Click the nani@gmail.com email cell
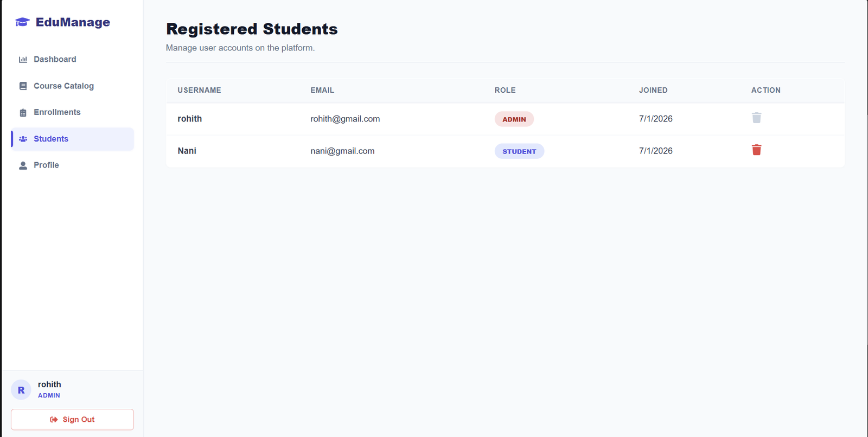This screenshot has width=868, height=437. coord(342,151)
